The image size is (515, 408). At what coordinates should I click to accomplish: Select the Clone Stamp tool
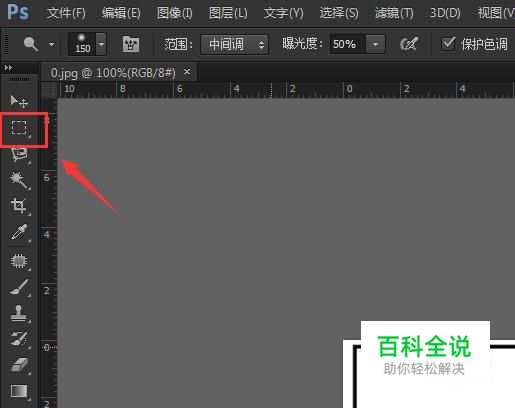click(19, 313)
